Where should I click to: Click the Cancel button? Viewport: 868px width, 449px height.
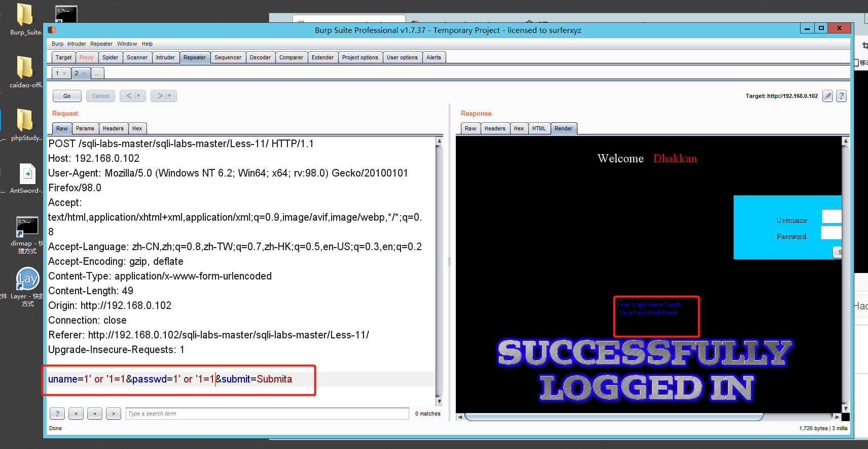pos(100,96)
